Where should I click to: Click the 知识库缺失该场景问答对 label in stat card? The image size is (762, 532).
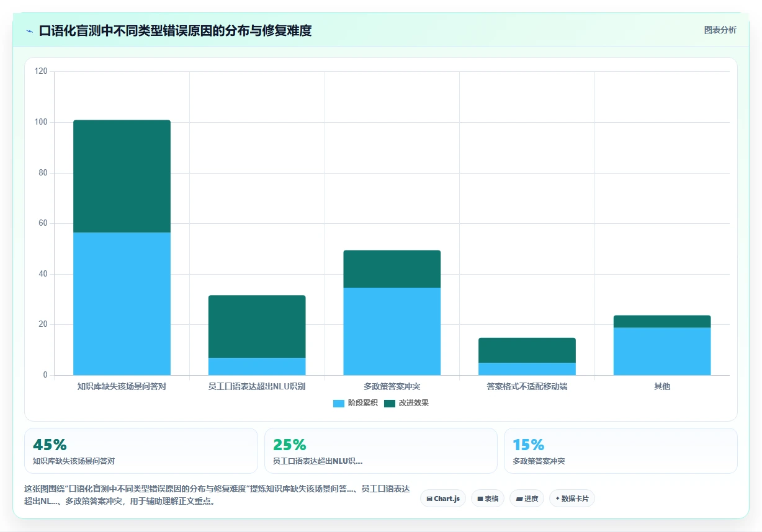tap(74, 461)
